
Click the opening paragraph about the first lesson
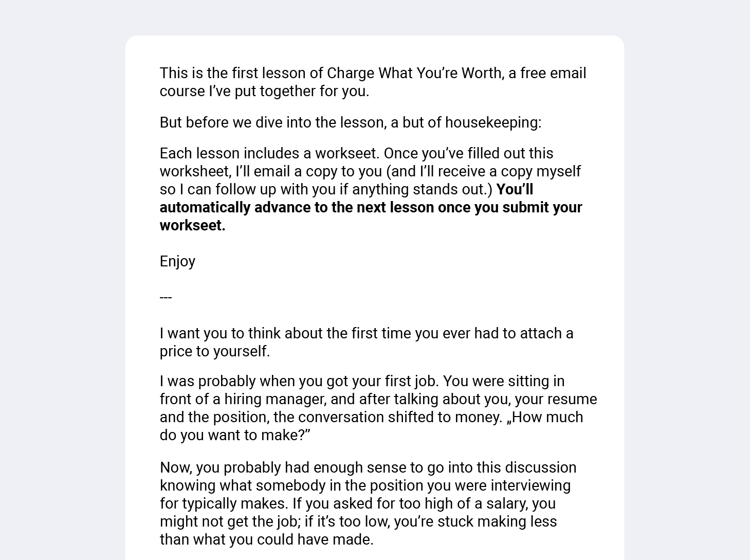pos(373,82)
